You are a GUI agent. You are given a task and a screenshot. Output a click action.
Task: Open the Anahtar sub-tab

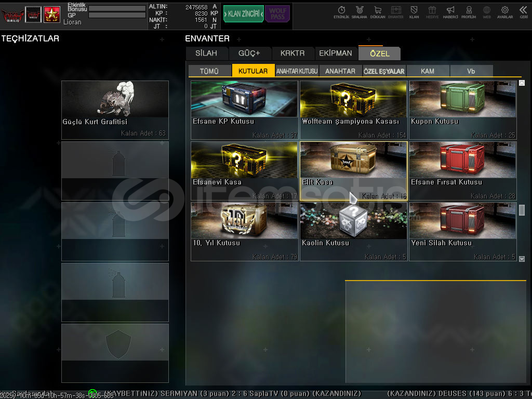coord(340,71)
